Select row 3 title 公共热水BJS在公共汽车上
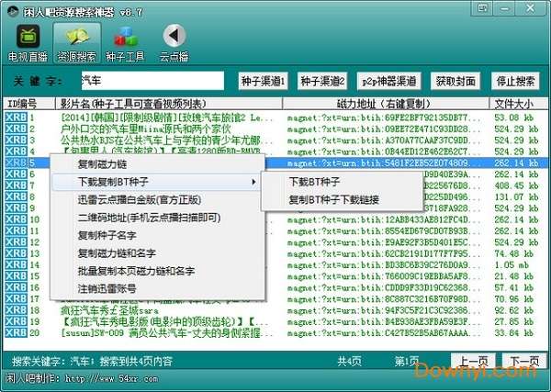This screenshot has width=551, height=392. pos(166,140)
